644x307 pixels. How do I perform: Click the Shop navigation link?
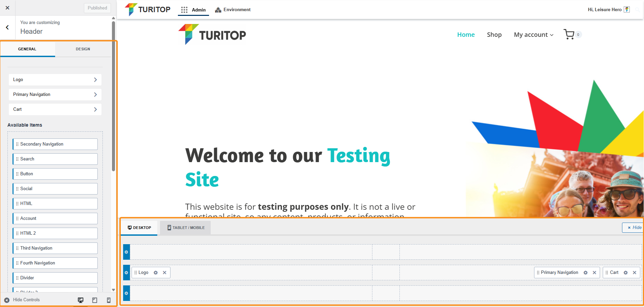pyautogui.click(x=494, y=35)
